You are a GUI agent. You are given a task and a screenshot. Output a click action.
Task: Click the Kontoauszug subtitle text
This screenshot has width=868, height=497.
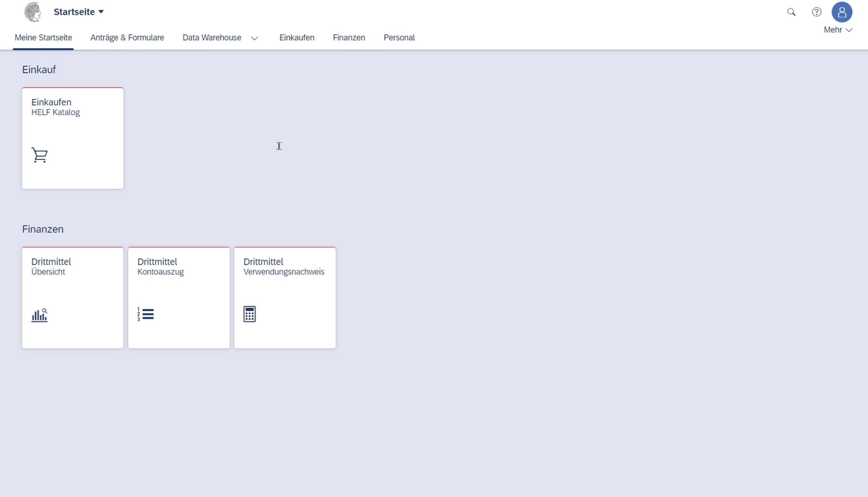[161, 272]
